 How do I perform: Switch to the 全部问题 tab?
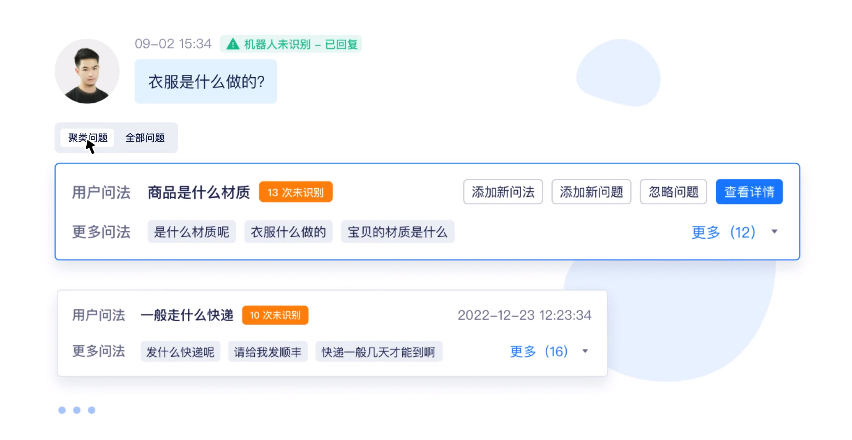point(145,138)
